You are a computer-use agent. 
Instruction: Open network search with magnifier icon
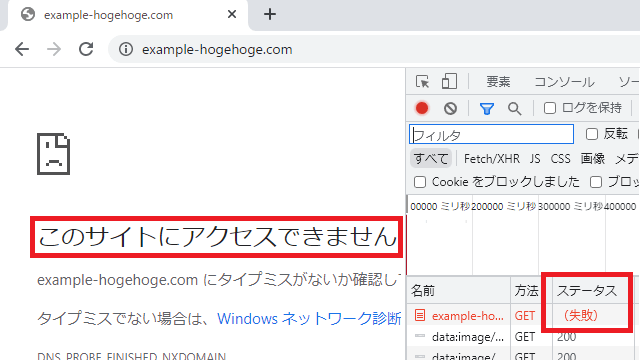pos(514,109)
